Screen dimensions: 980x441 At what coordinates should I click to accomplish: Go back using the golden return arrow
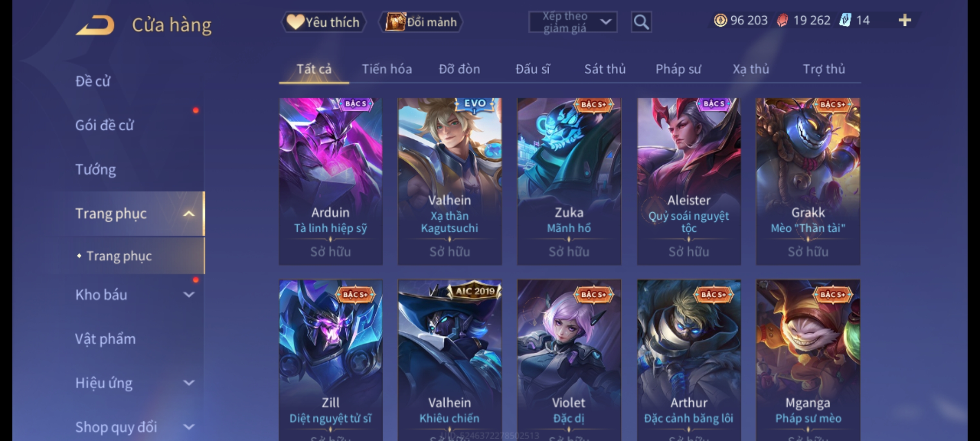95,25
